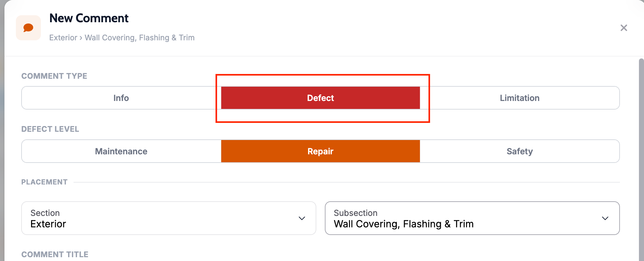Click the Defect Level section label
Screen dimensions: 644x261
point(50,129)
